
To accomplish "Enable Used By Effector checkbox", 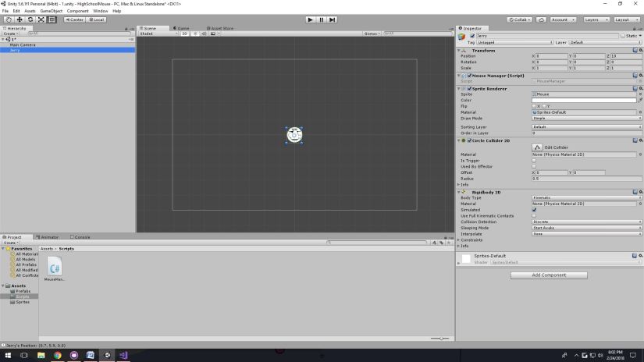I will tap(534, 166).
